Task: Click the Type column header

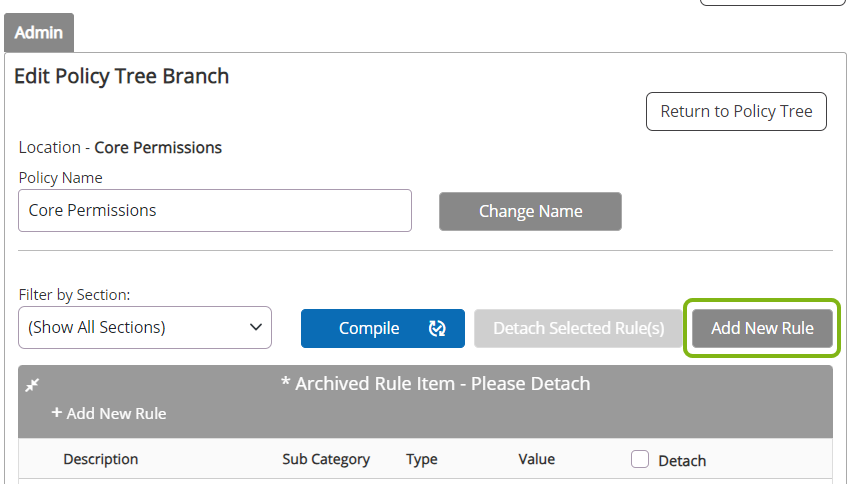Action: click(x=422, y=460)
